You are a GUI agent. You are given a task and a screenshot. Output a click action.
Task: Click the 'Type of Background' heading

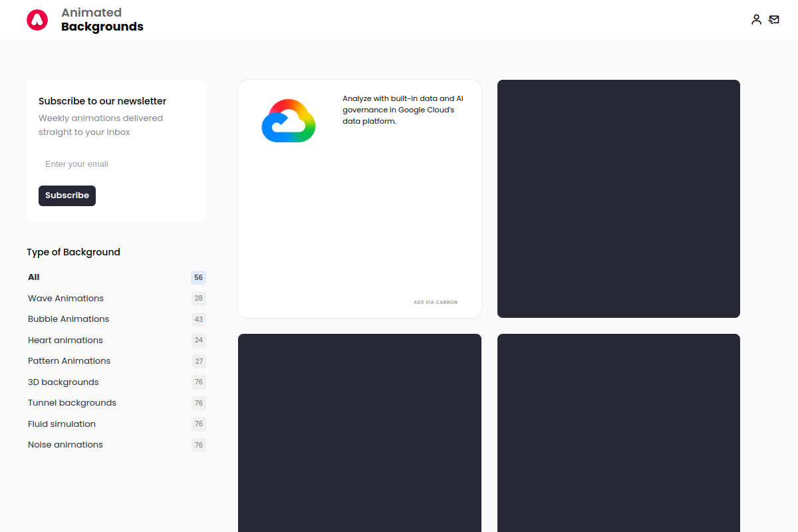[73, 252]
